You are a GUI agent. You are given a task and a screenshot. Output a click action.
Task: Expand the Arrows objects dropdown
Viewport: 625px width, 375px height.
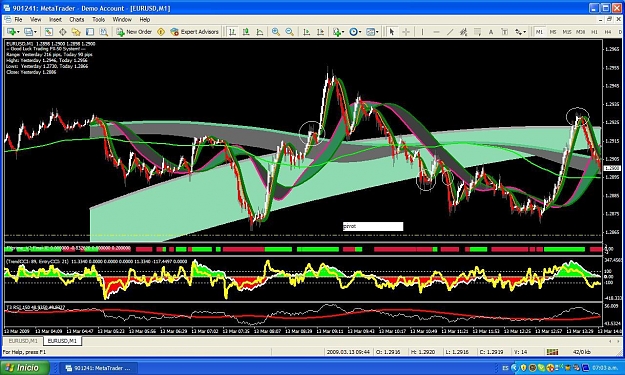525,32
